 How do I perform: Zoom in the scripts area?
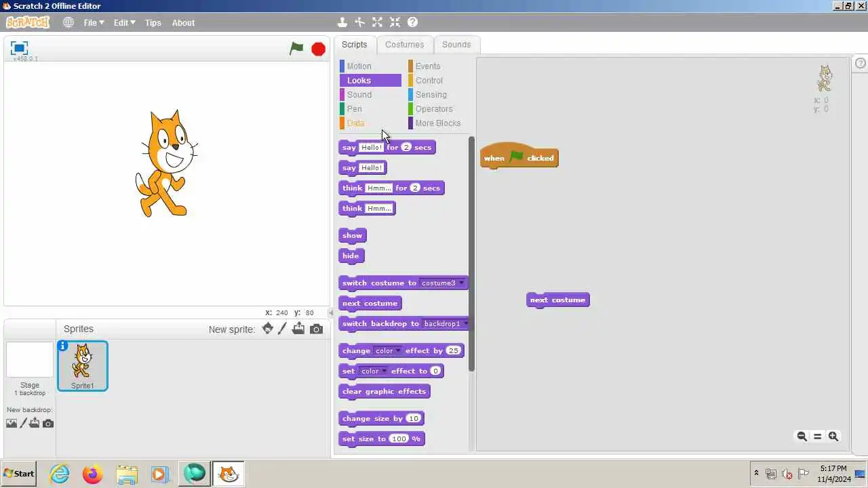pyautogui.click(x=833, y=436)
